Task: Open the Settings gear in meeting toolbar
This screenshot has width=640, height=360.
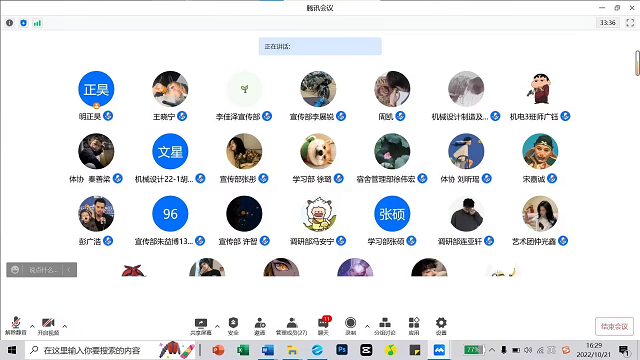Action: coord(441,326)
